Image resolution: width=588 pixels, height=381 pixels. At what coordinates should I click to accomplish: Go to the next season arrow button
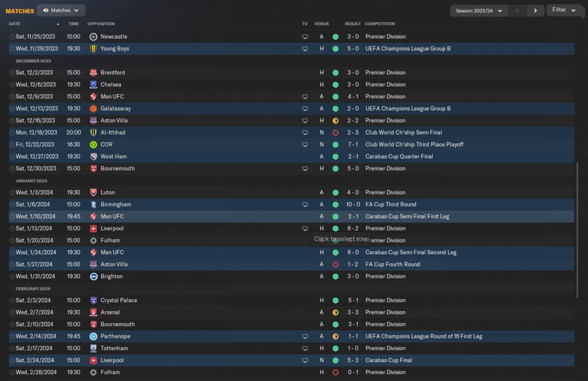click(x=535, y=11)
